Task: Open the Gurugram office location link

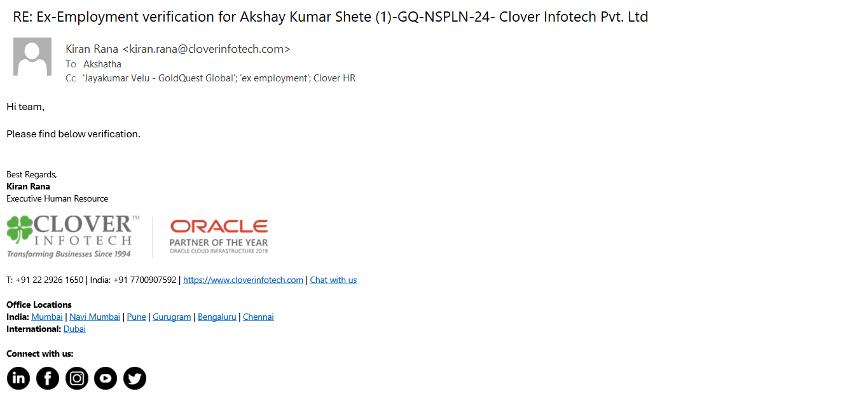Action: coord(172,317)
